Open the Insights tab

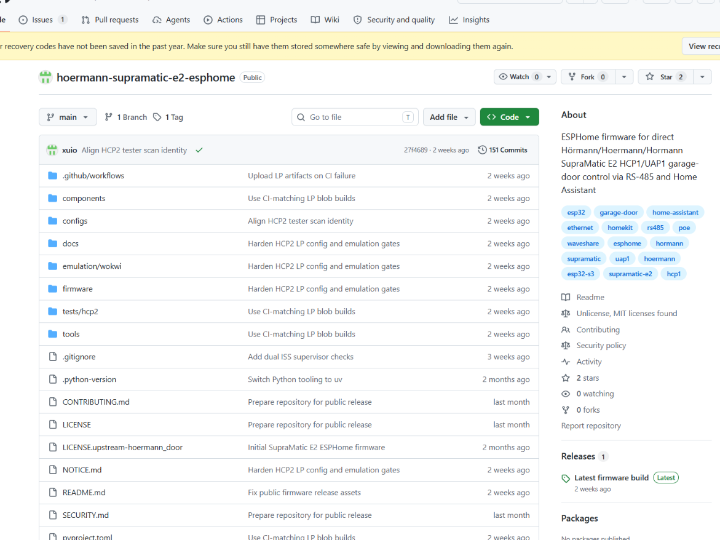[x=469, y=20]
